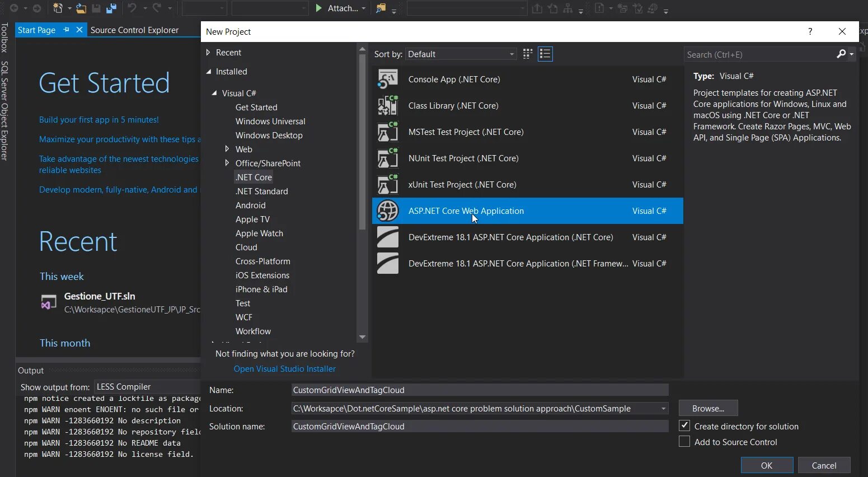Click the Redo arrow icon
Viewport: 868px width, 477px height.
pos(157,8)
